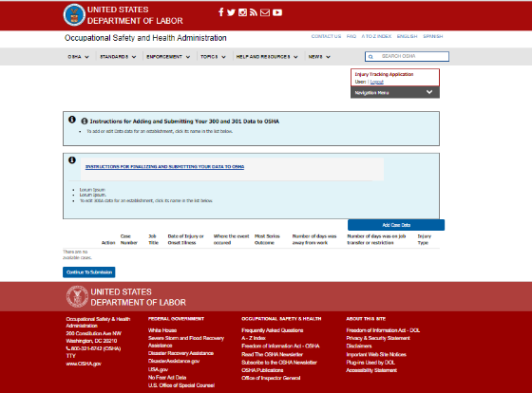532x393 pixels.
Task: Switch to Spanish language link
Action: point(432,36)
